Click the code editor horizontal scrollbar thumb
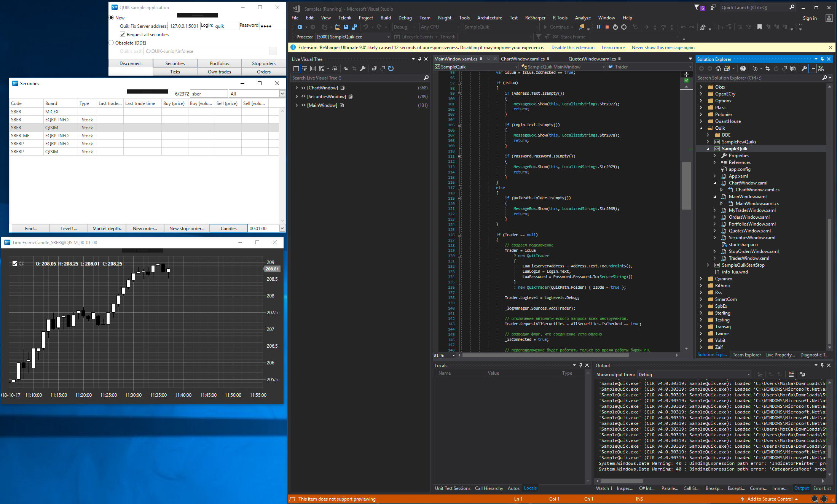 (x=545, y=355)
